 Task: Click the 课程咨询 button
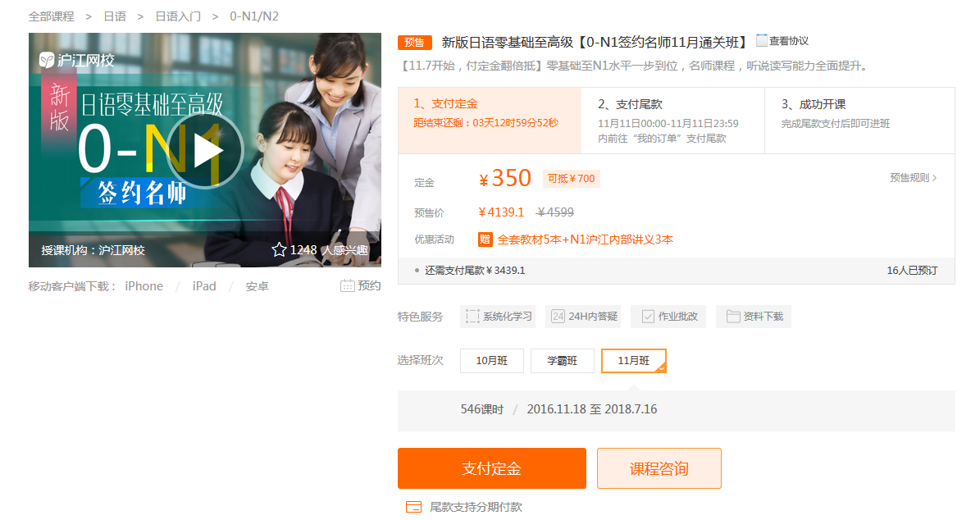pyautogui.click(x=659, y=468)
